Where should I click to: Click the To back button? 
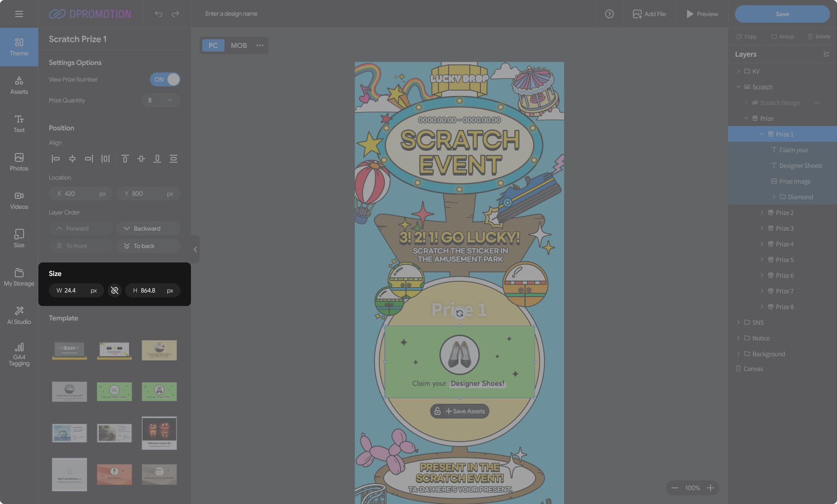(x=148, y=246)
